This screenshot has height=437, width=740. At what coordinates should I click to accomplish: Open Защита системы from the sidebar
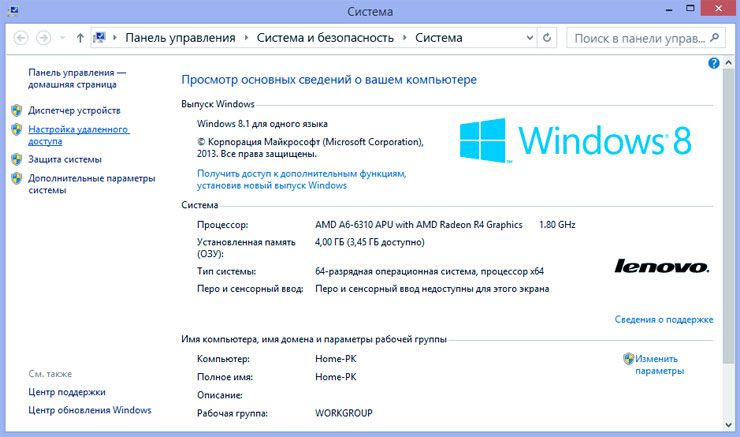click(x=65, y=159)
